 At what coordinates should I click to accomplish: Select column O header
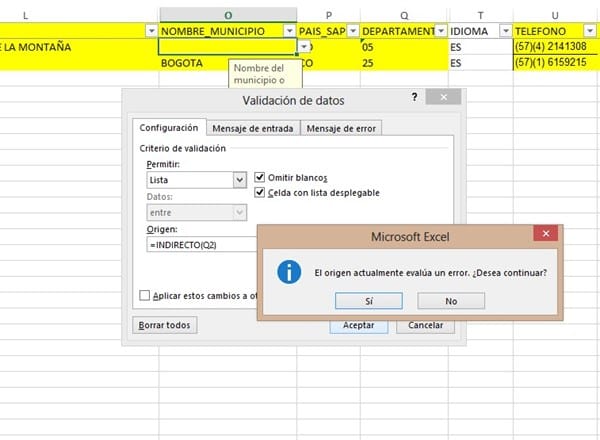(228, 11)
